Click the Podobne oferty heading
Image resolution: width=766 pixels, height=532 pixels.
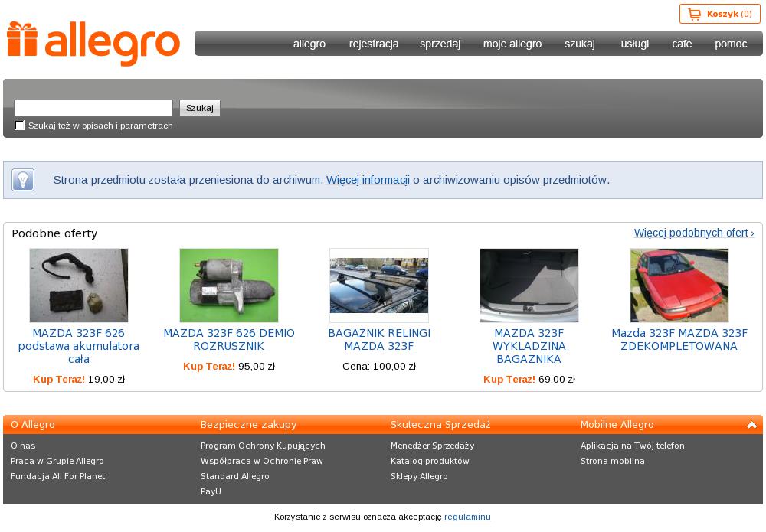pyautogui.click(x=54, y=233)
